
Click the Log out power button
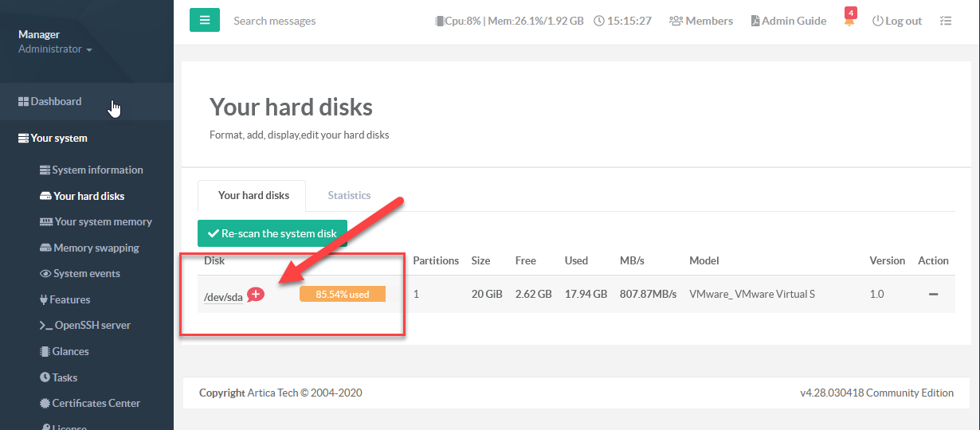click(896, 21)
